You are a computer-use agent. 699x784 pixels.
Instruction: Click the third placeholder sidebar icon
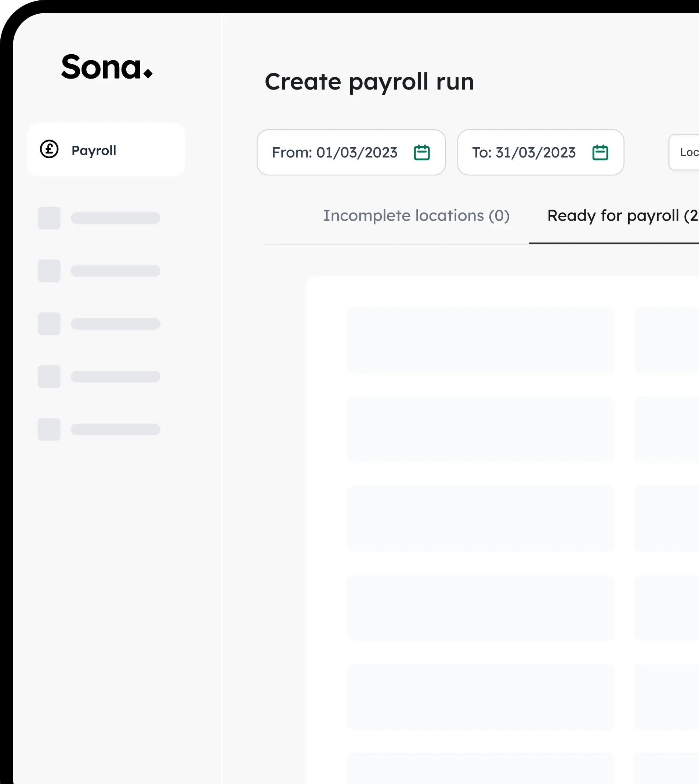coord(49,324)
